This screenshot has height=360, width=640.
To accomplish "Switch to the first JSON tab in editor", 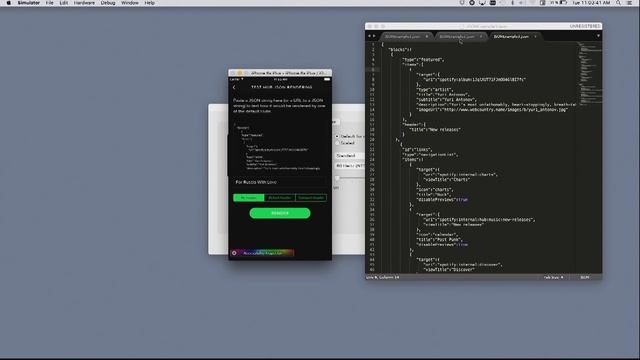I will point(402,37).
